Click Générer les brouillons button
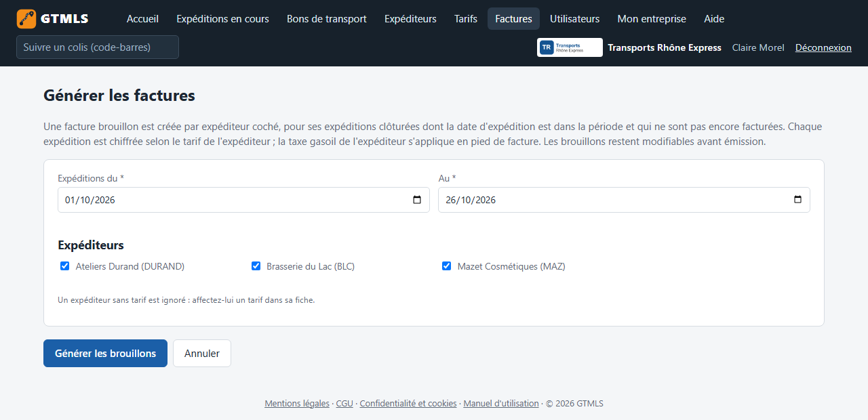The image size is (868, 420). pyautogui.click(x=105, y=354)
